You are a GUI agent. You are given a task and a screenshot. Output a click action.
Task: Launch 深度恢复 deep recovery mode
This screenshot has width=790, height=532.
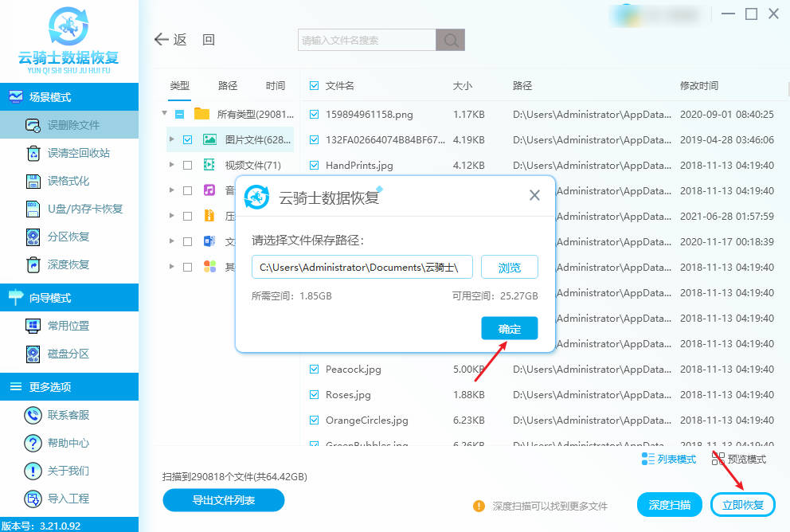click(x=33, y=264)
